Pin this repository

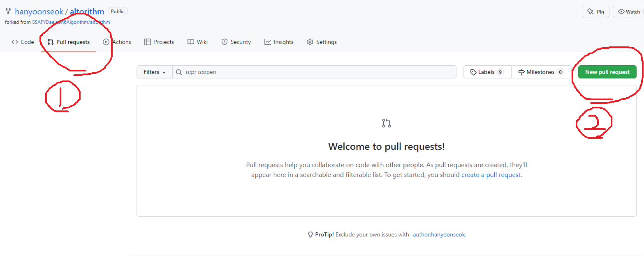tap(595, 11)
